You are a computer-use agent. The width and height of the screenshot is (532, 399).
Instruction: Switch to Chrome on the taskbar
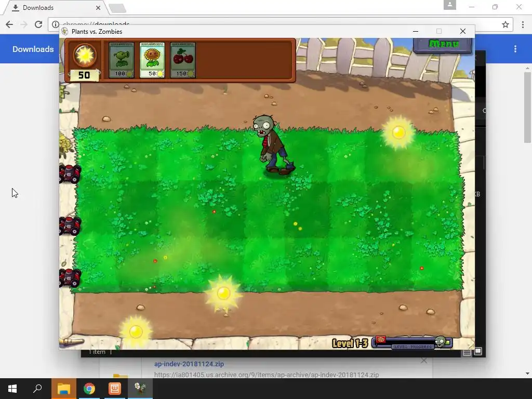click(89, 389)
